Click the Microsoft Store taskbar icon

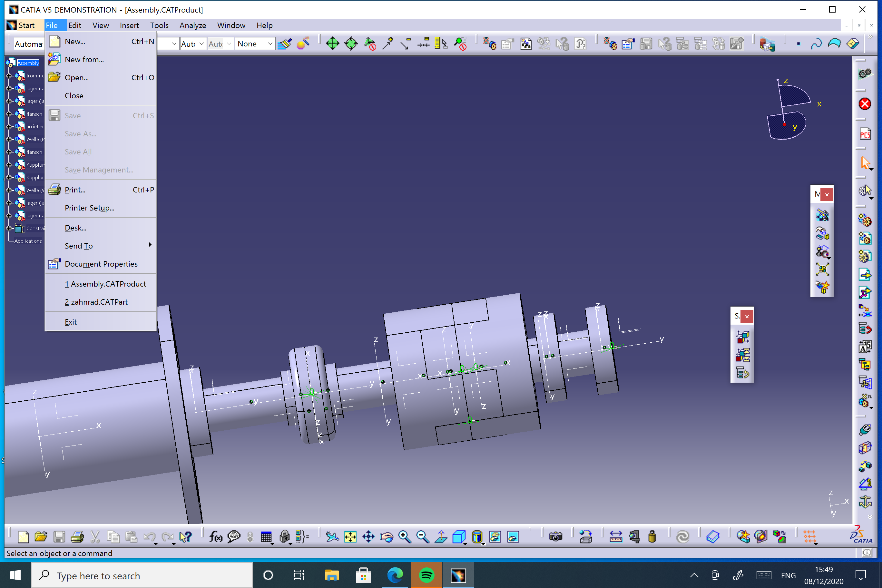tap(363, 575)
